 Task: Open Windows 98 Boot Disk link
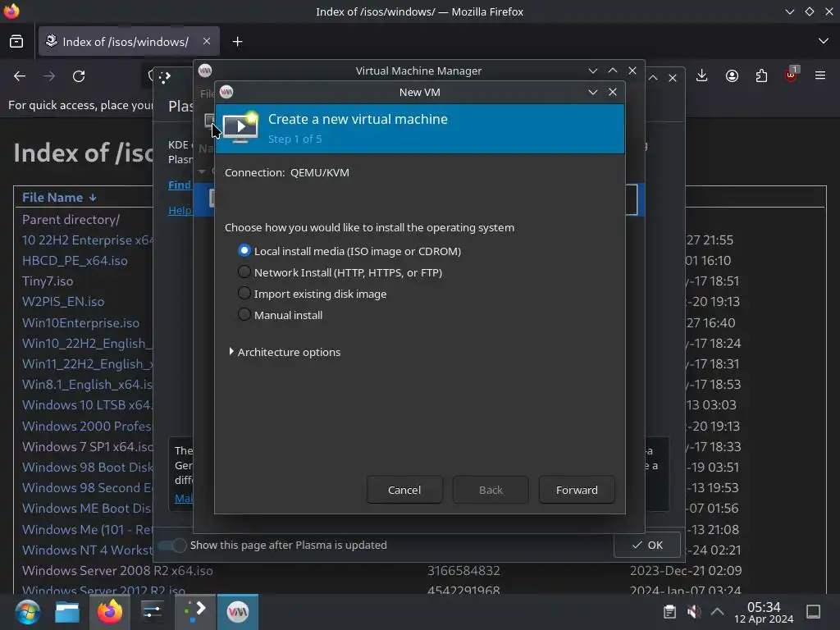pyautogui.click(x=87, y=467)
